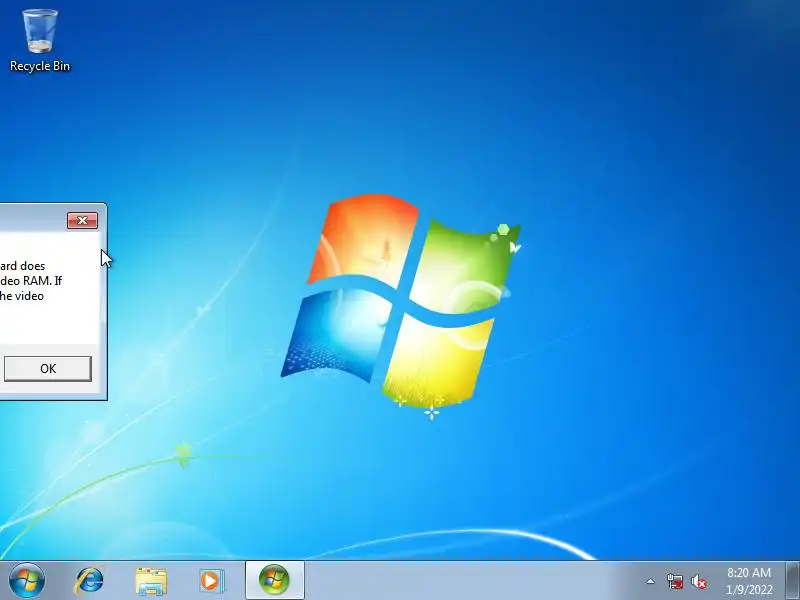Click OK in the video RAM dialog

click(x=48, y=368)
